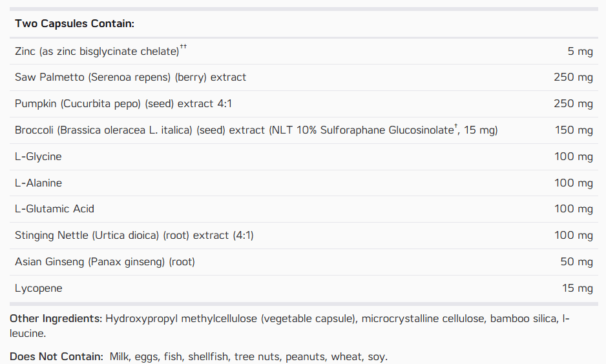The image size is (606, 364).
Task: Click the 250 mg Saw Palmetto amount
Action: [573, 77]
